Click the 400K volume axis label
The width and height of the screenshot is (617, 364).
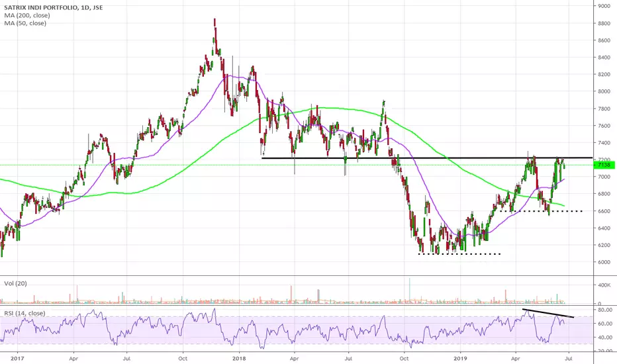point(604,285)
